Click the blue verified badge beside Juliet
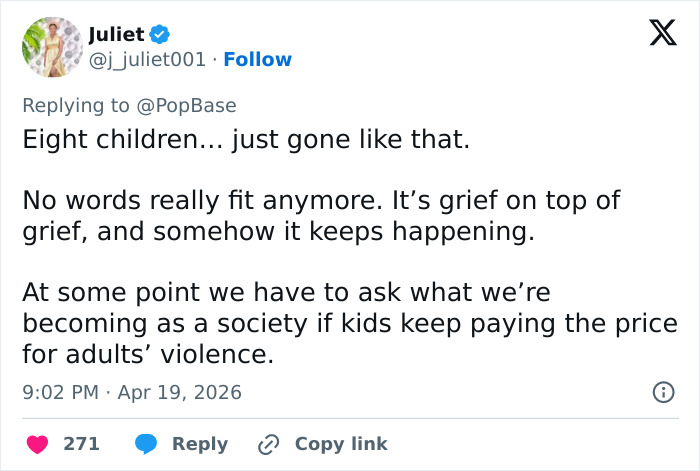This screenshot has width=700, height=471. click(159, 35)
